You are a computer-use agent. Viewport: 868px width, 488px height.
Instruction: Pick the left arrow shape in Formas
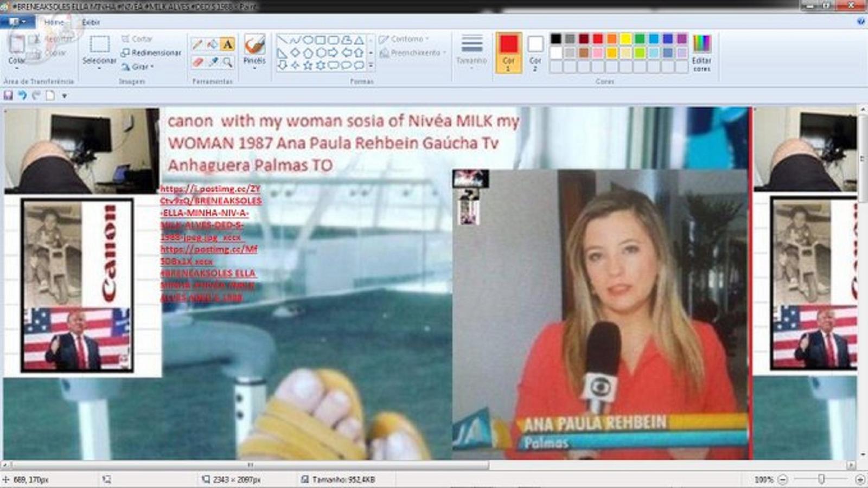[x=346, y=53]
